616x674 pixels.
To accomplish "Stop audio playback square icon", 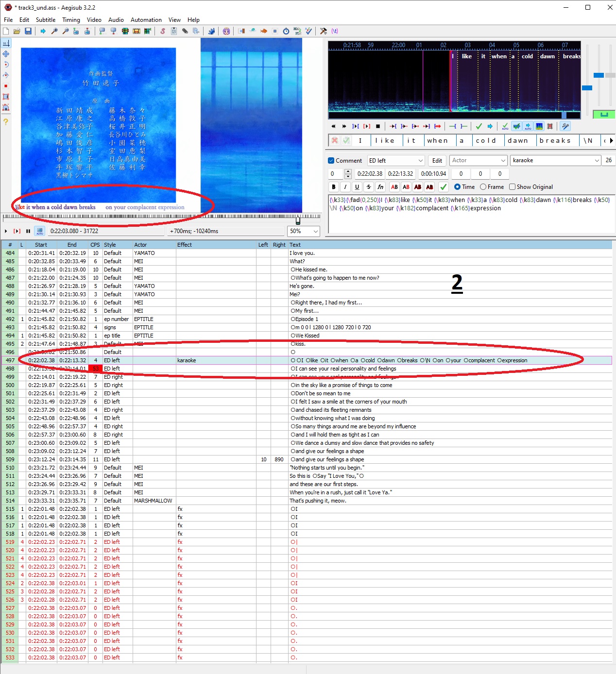I will (378, 126).
